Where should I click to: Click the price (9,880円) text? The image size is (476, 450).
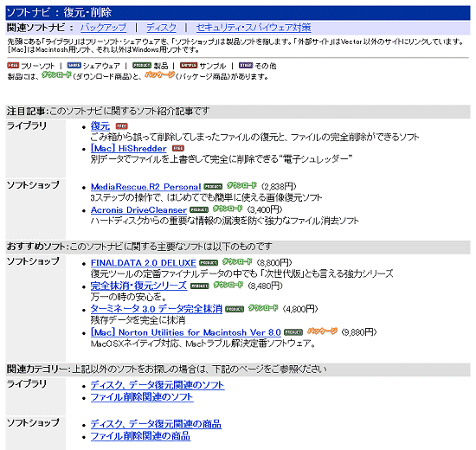[359, 332]
